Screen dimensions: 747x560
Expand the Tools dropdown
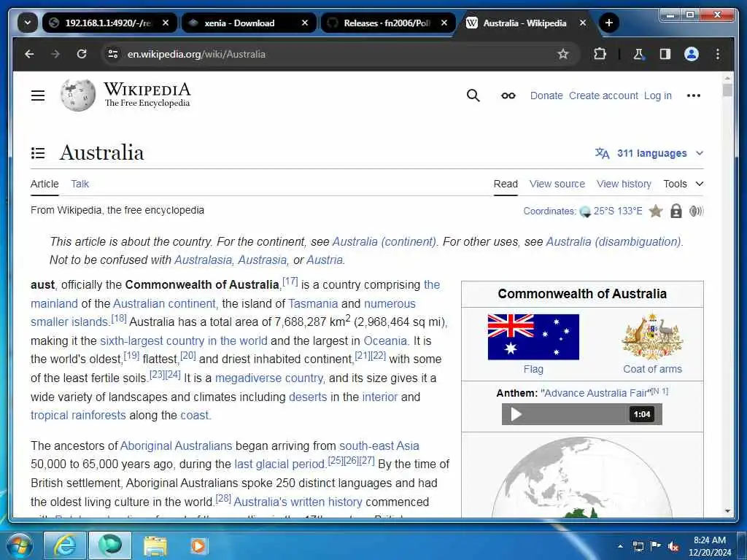683,184
